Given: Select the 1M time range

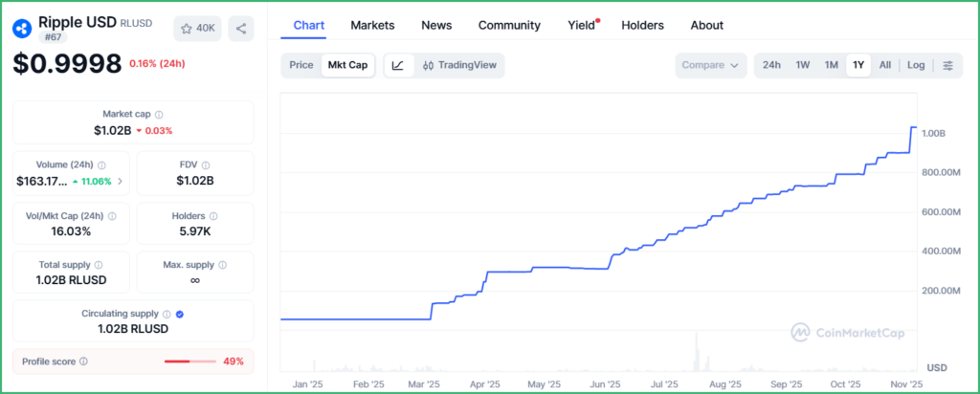Looking at the screenshot, I should click(831, 65).
